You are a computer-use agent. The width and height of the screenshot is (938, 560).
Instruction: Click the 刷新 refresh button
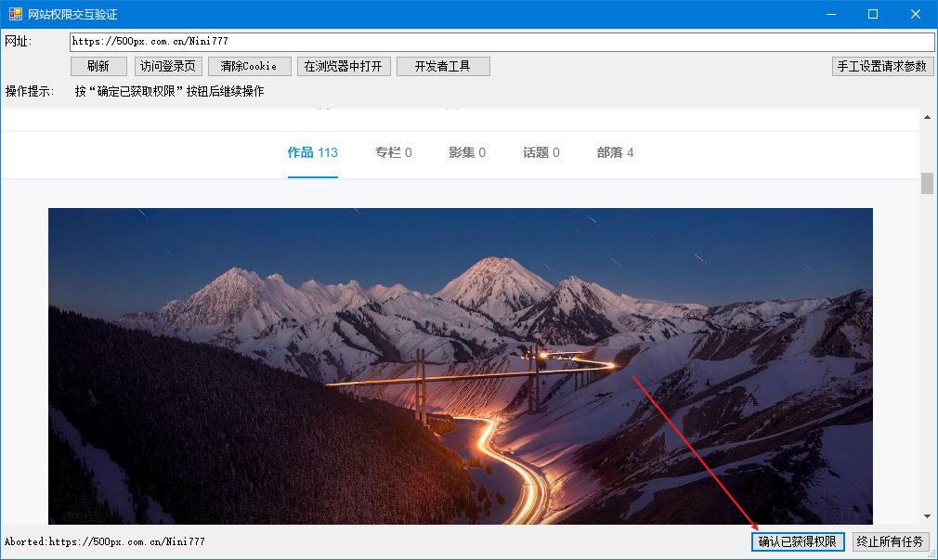tap(98, 67)
